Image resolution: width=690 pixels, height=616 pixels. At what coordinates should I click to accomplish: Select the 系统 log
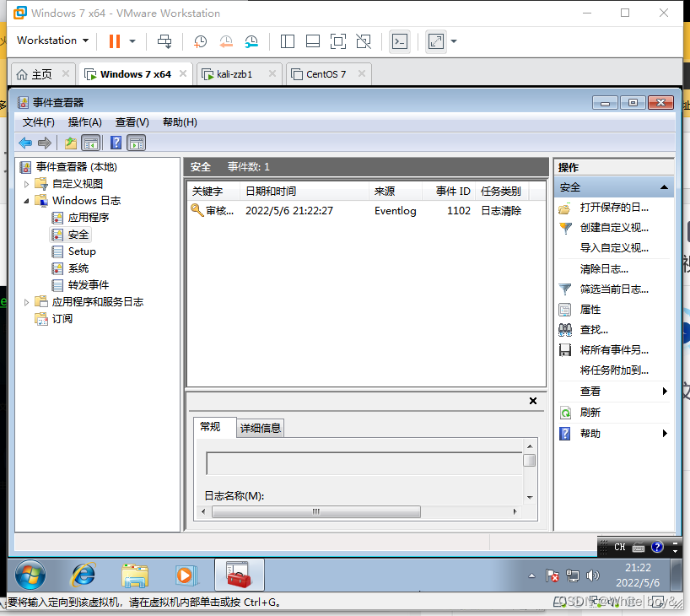[x=78, y=268]
